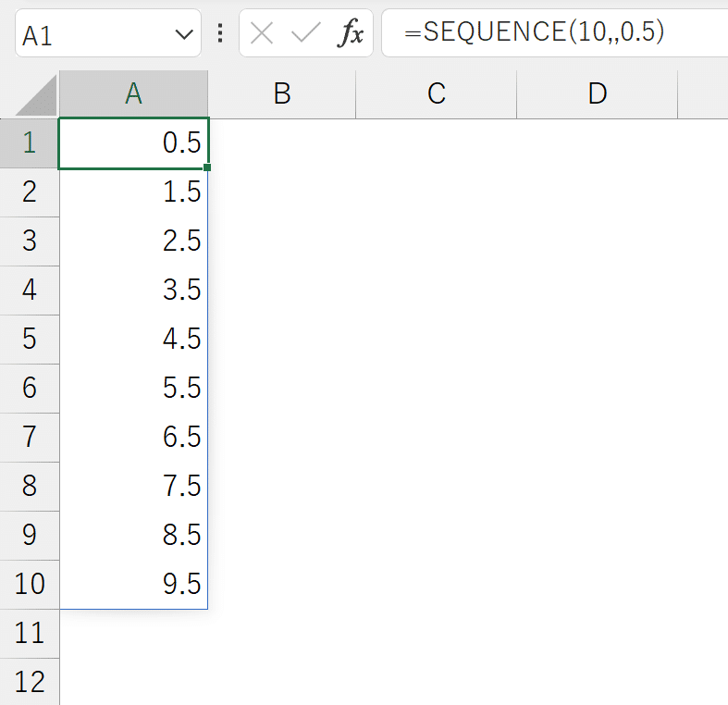The image size is (728, 705).
Task: Open the Name Box dropdown arrow
Action: pos(184,34)
